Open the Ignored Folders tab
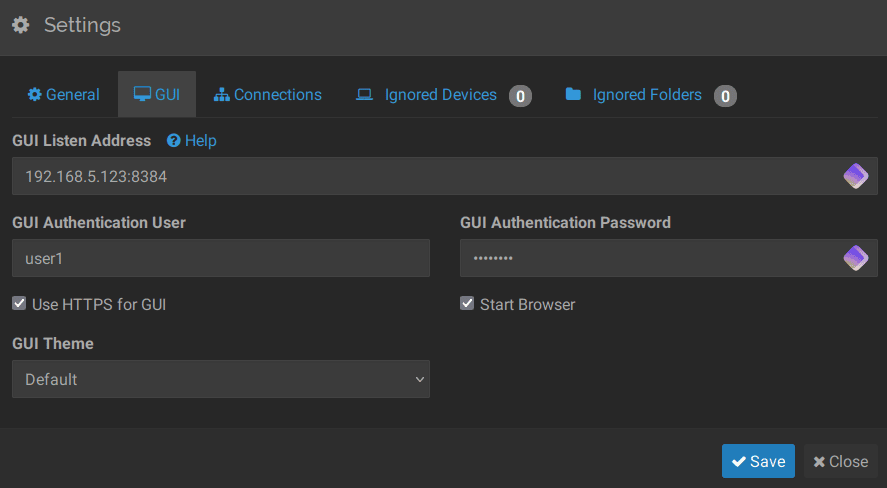Screen dimensions: 887x488 (651, 95)
